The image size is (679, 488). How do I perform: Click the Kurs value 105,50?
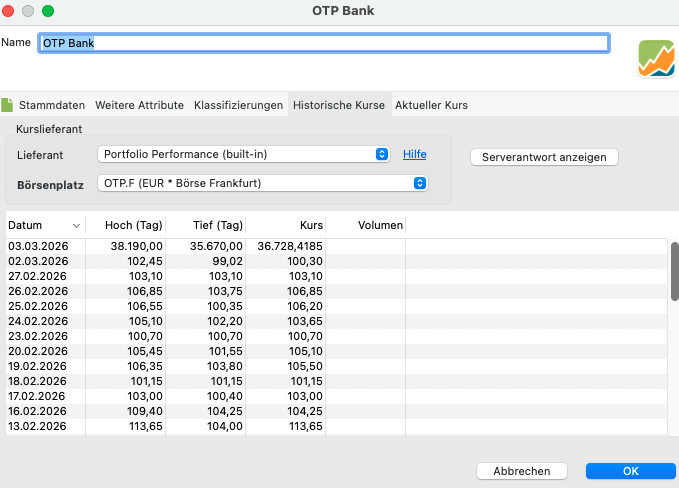point(305,366)
